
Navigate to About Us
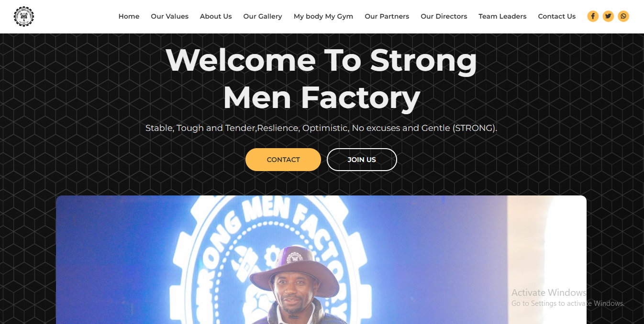pos(216,16)
